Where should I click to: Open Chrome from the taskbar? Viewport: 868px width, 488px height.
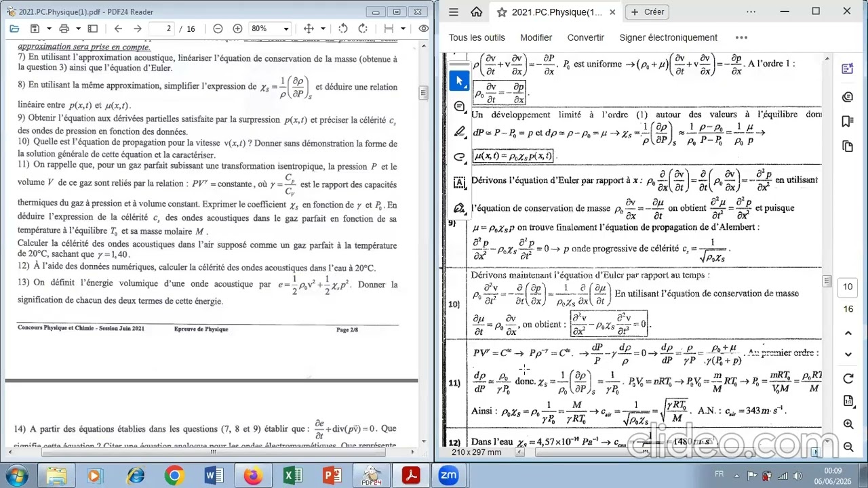[174, 476]
